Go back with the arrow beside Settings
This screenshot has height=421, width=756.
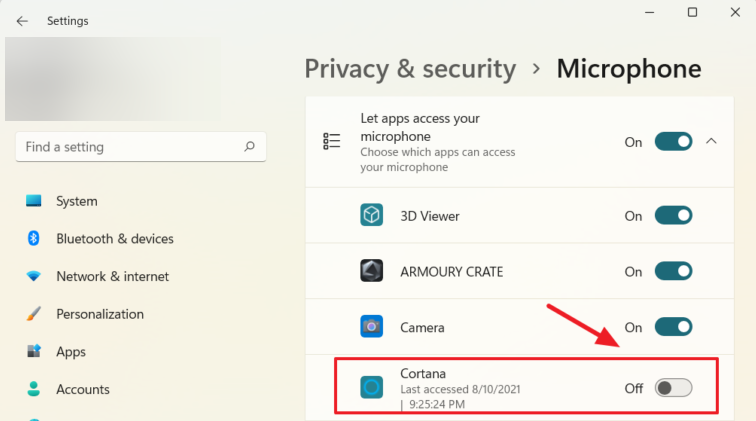22,21
